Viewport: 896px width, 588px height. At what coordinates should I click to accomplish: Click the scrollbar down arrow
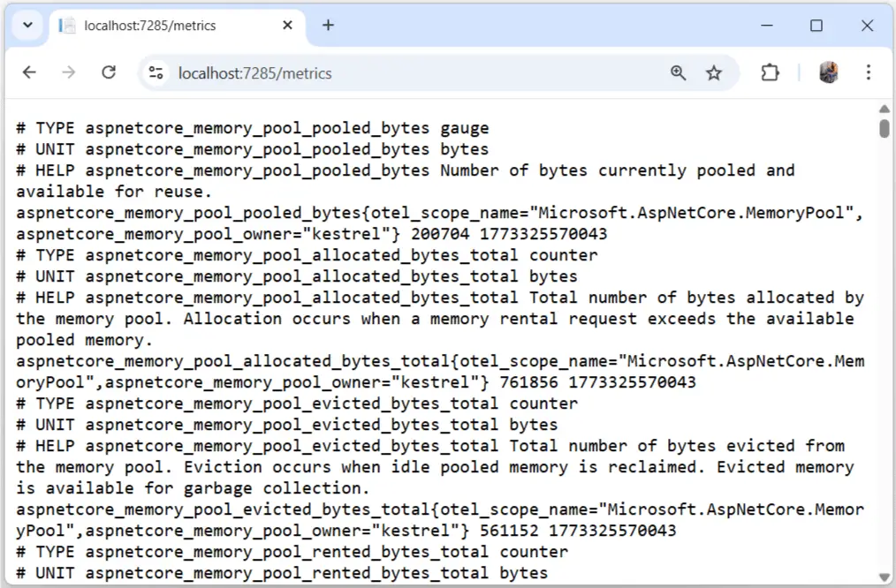pyautogui.click(x=885, y=577)
